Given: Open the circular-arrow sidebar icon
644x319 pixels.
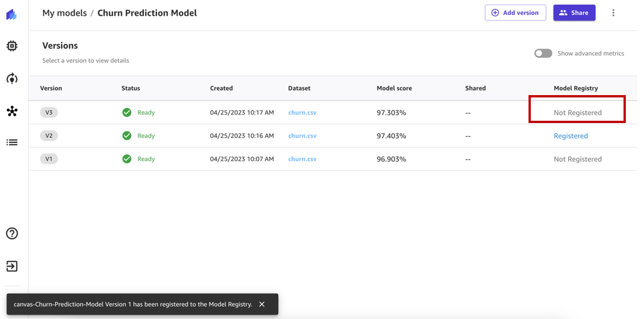Looking at the screenshot, I should coord(12,79).
